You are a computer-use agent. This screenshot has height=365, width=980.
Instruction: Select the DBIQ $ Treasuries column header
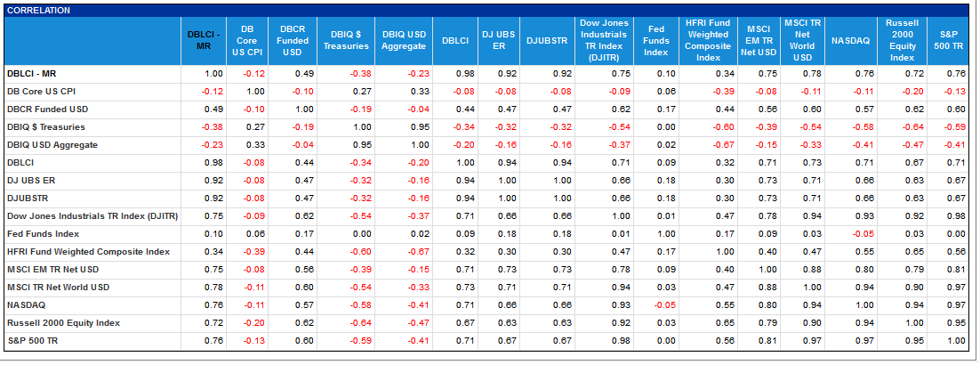[x=346, y=41]
